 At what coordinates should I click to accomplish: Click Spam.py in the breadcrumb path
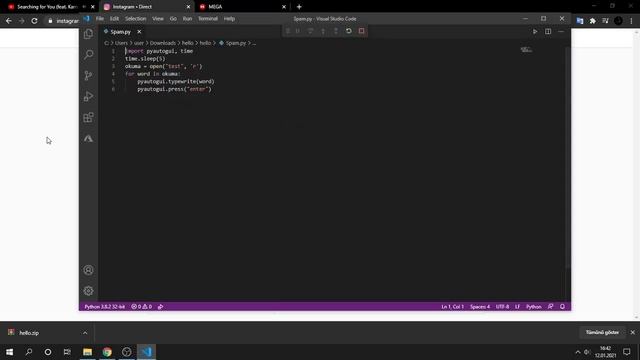pyautogui.click(x=236, y=43)
